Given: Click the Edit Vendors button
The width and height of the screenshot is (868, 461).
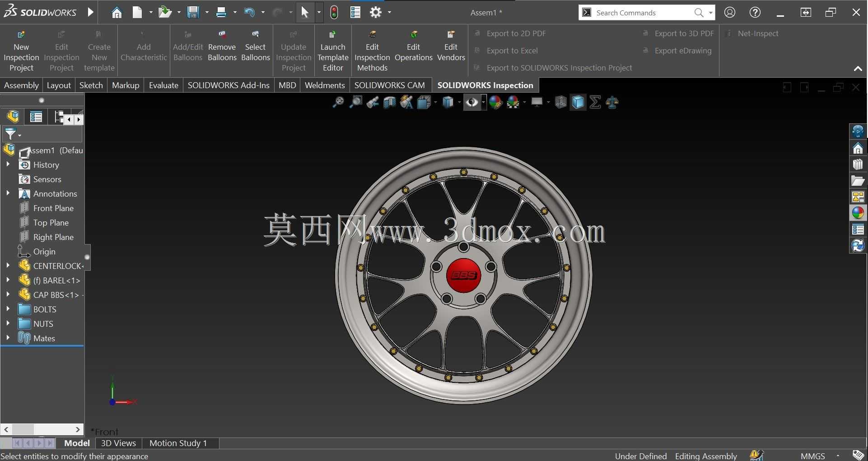Looking at the screenshot, I should [x=451, y=46].
